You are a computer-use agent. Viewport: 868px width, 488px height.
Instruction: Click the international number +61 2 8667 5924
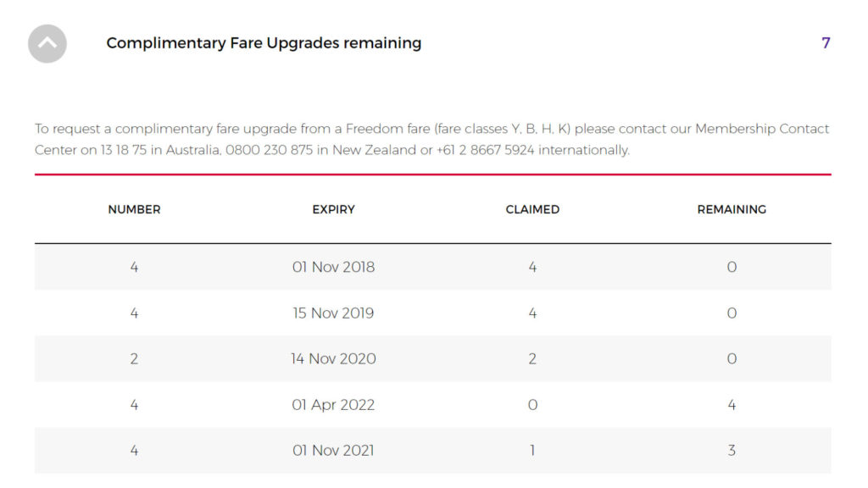(486, 150)
